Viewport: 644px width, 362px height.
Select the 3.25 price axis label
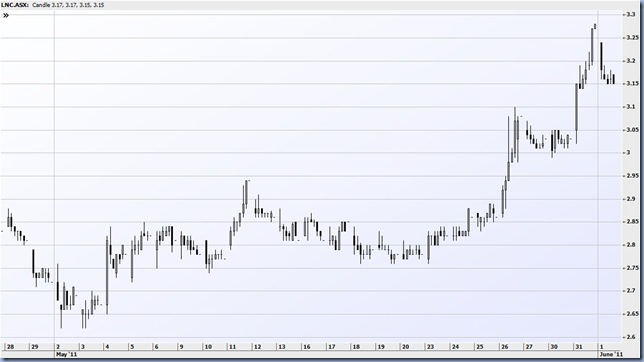(x=632, y=38)
